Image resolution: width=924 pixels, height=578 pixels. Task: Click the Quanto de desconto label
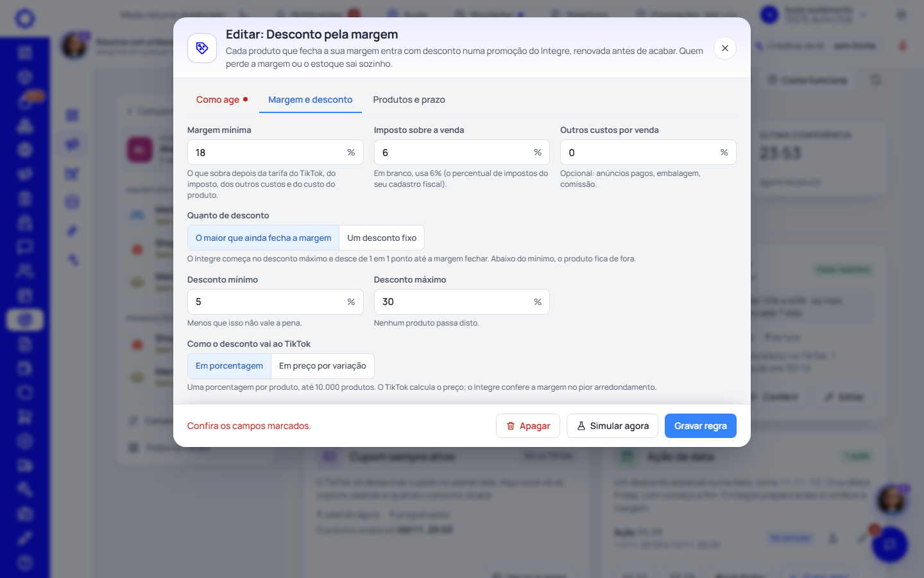(x=228, y=215)
